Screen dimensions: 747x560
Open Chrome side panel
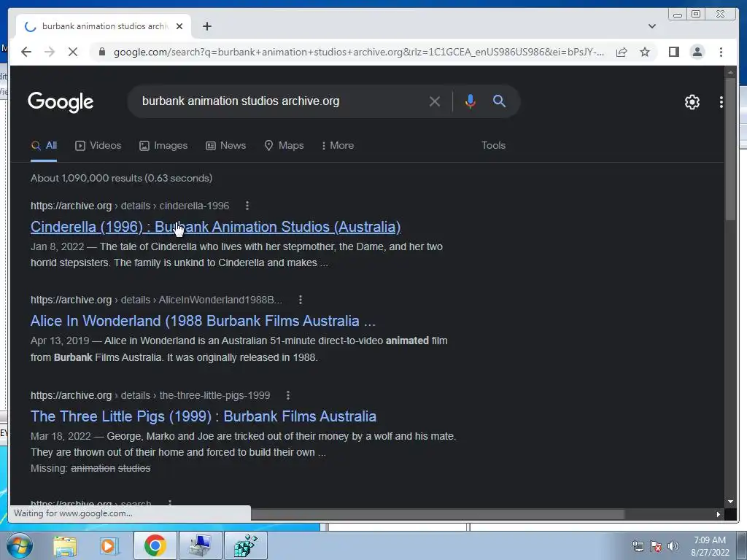[x=673, y=52]
